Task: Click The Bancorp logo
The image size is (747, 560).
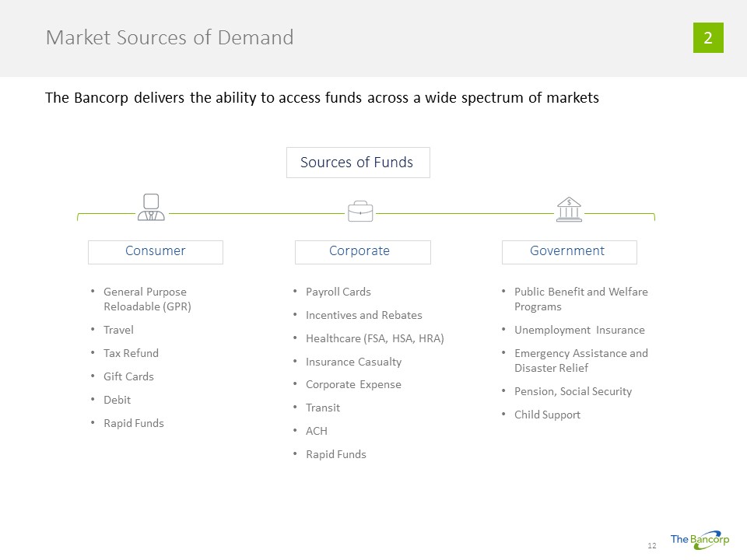Action: pos(700,540)
